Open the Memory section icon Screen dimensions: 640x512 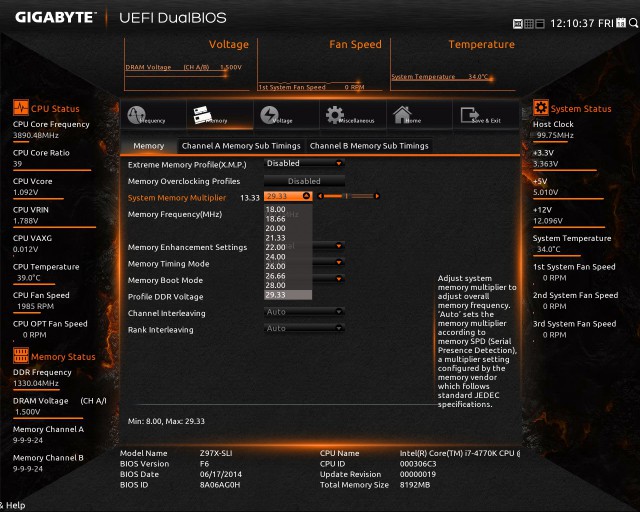click(x=202, y=115)
